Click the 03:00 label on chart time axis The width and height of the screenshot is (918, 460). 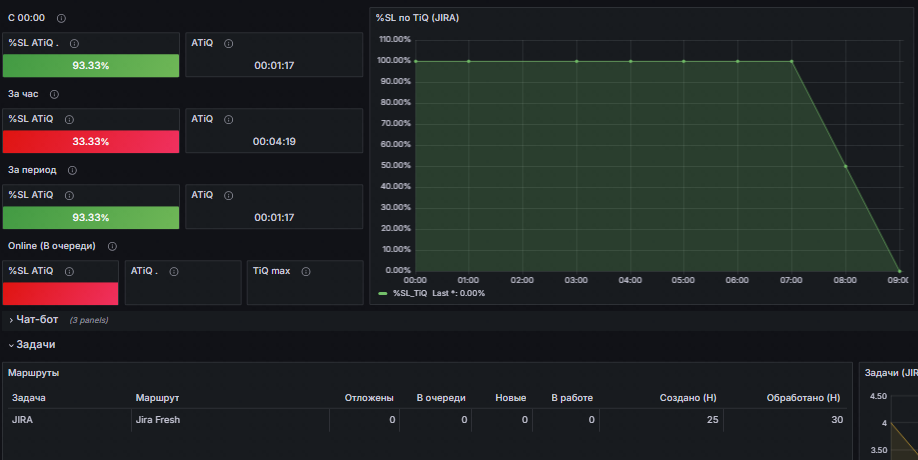coord(576,280)
